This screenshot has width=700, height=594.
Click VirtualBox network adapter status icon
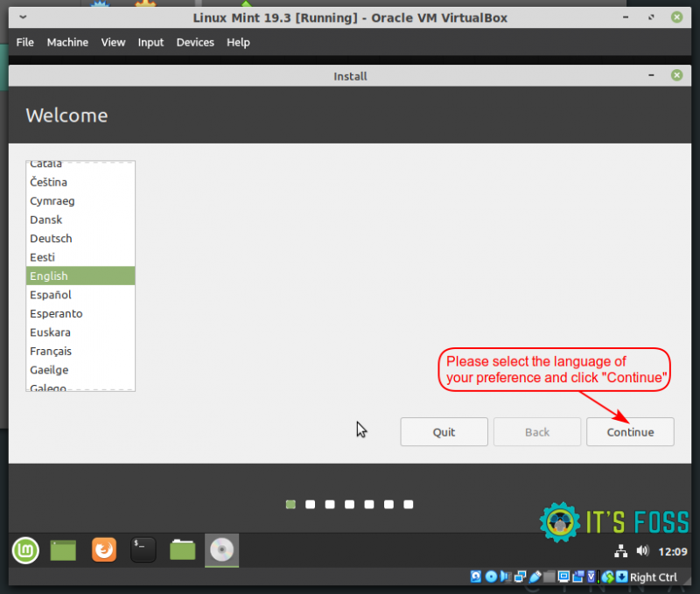(520, 577)
